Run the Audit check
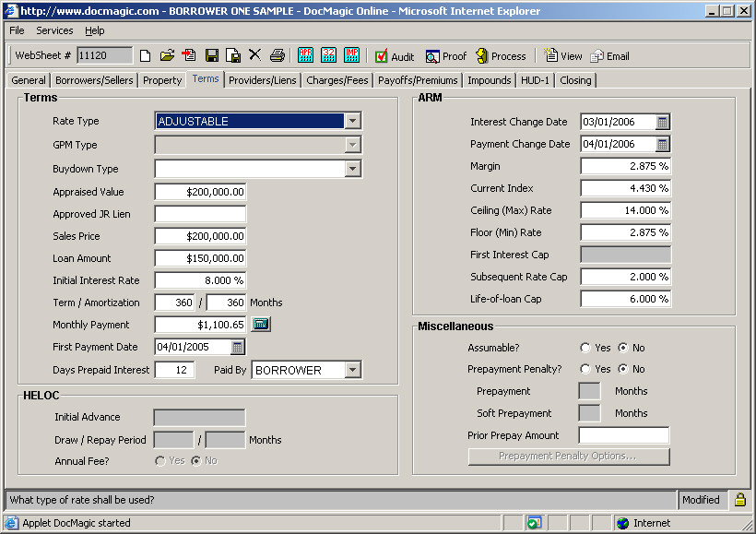756x534 pixels. pyautogui.click(x=395, y=56)
